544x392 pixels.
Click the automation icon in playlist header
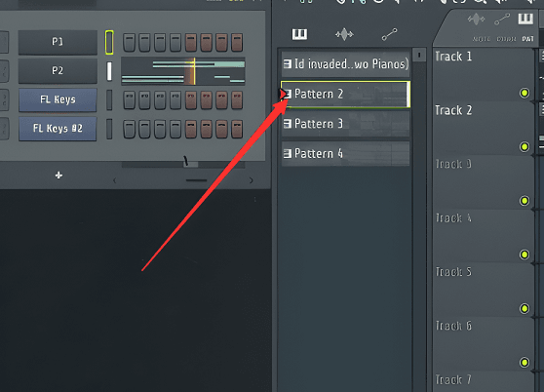(x=502, y=20)
